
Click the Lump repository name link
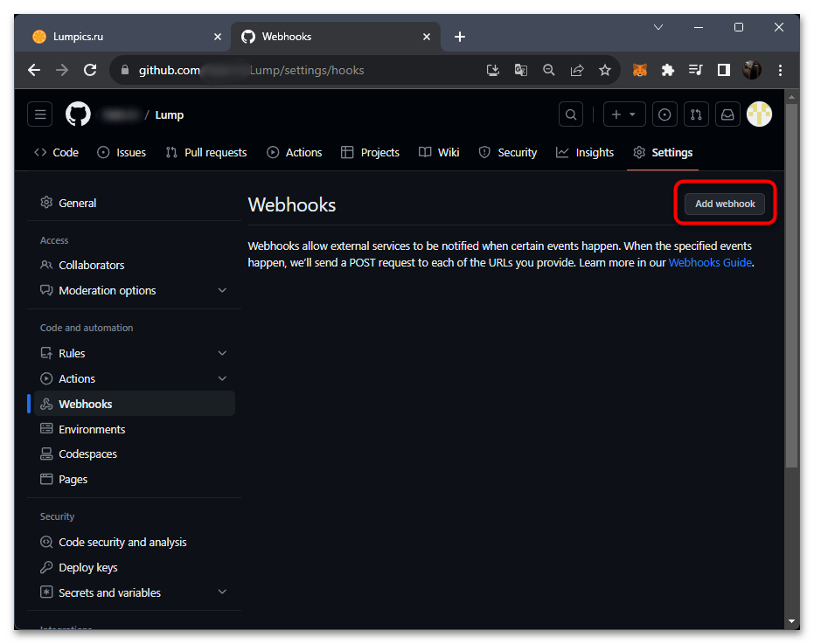coord(170,114)
